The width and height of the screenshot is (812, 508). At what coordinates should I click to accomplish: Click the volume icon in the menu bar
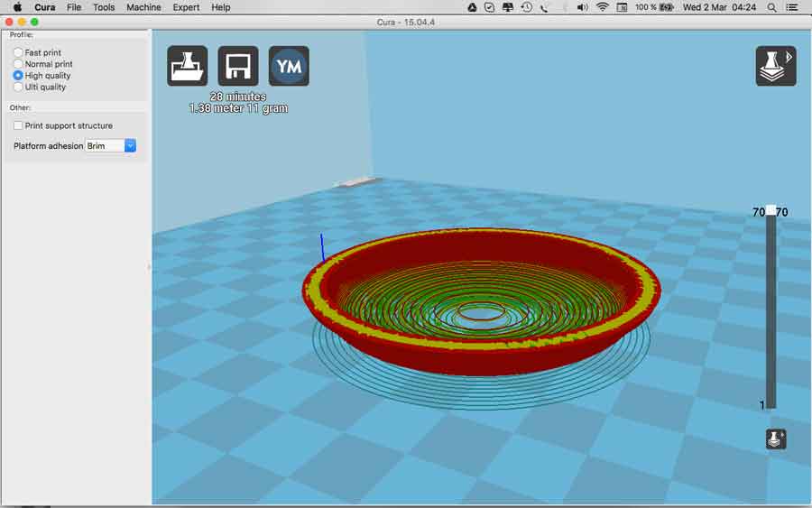coord(582,7)
